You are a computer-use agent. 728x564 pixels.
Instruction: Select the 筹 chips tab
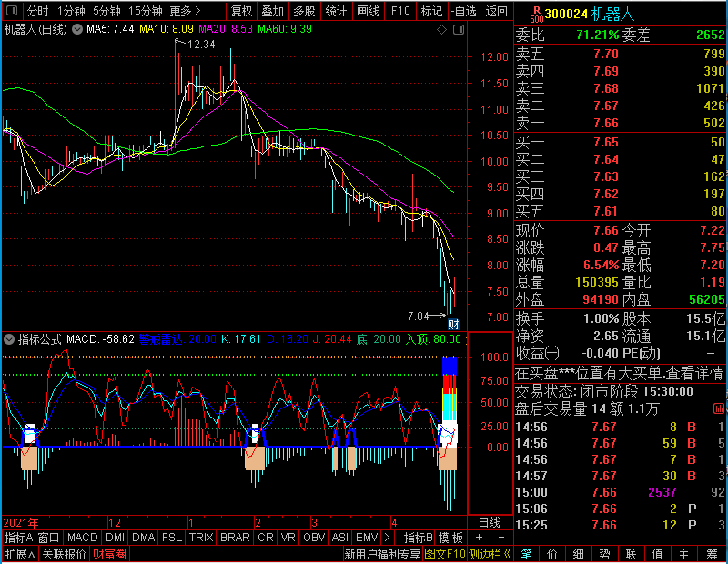pyautogui.click(x=712, y=554)
